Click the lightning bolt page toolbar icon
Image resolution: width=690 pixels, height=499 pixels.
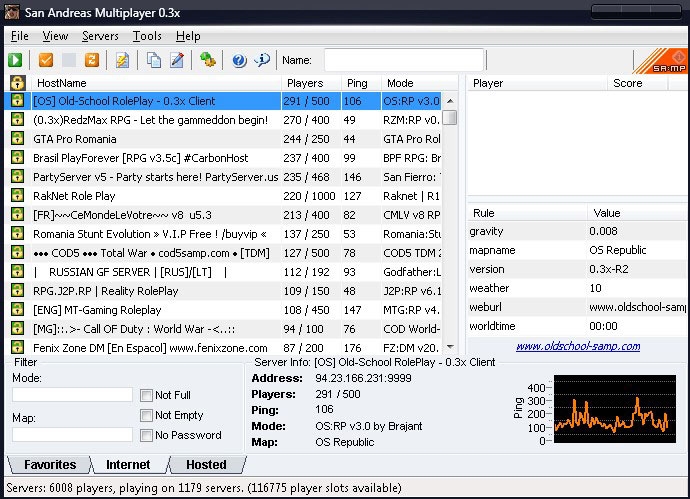(122, 60)
